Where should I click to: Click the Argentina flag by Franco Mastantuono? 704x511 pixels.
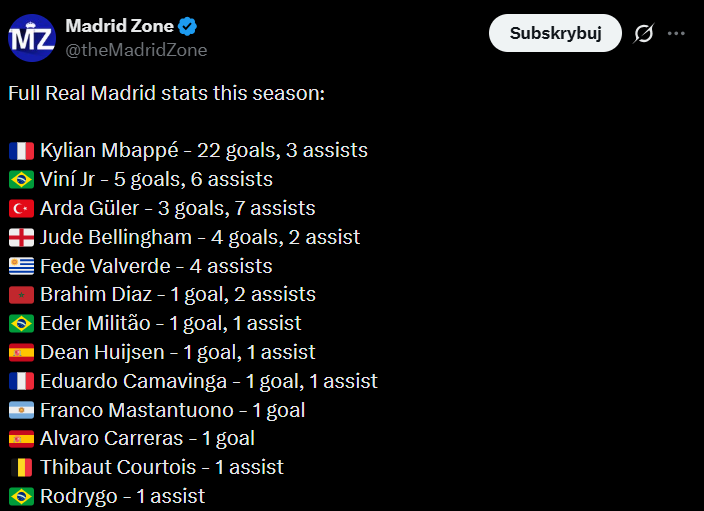pos(21,410)
